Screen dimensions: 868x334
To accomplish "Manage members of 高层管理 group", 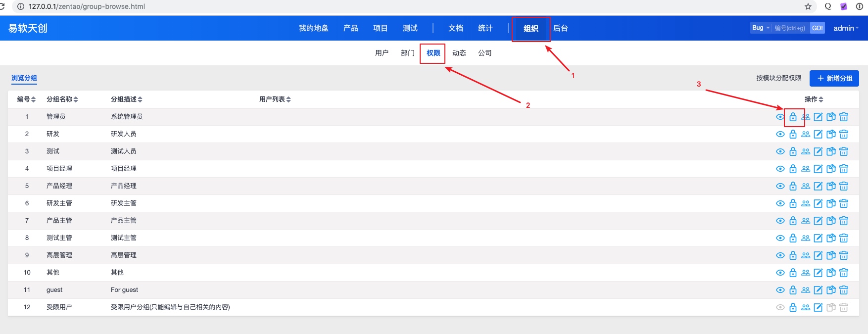I will pyautogui.click(x=806, y=255).
